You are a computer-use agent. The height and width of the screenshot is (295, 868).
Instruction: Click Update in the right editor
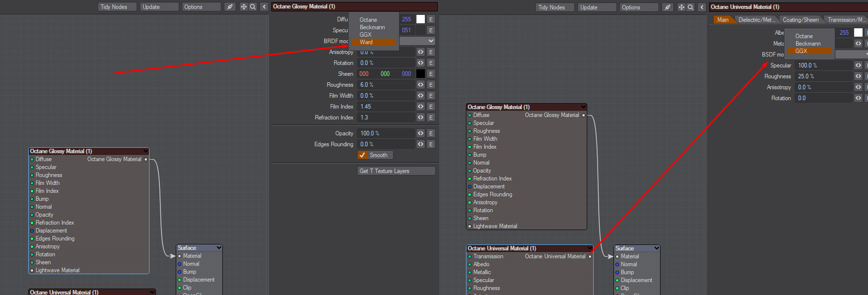pos(597,7)
